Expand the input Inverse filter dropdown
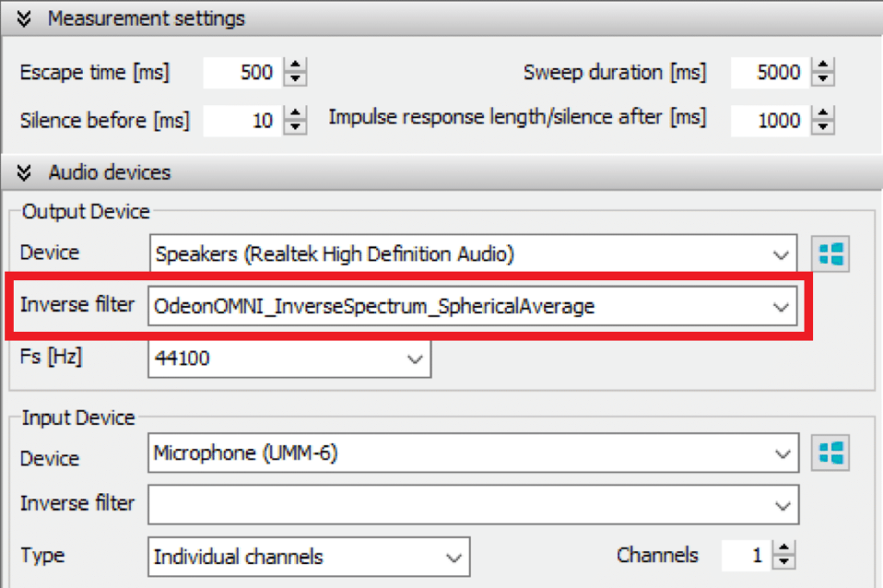Viewport: 883px width, 588px height. pyautogui.click(x=780, y=505)
